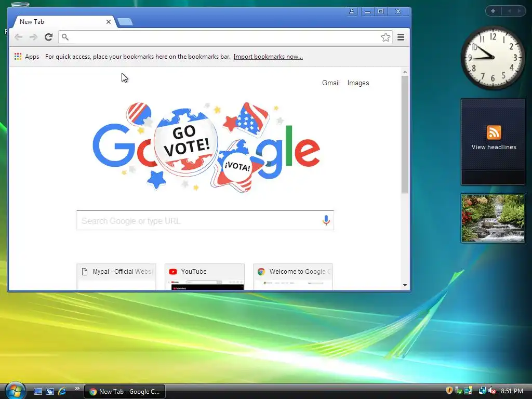The height and width of the screenshot is (399, 532).
Task: Click Switch between windows quick launch icon
Action: (50, 391)
